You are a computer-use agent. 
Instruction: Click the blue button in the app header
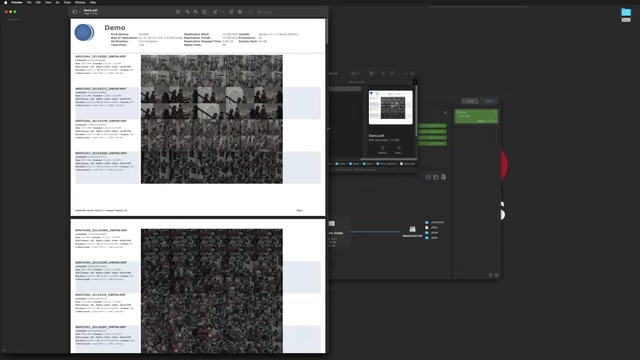[489, 101]
